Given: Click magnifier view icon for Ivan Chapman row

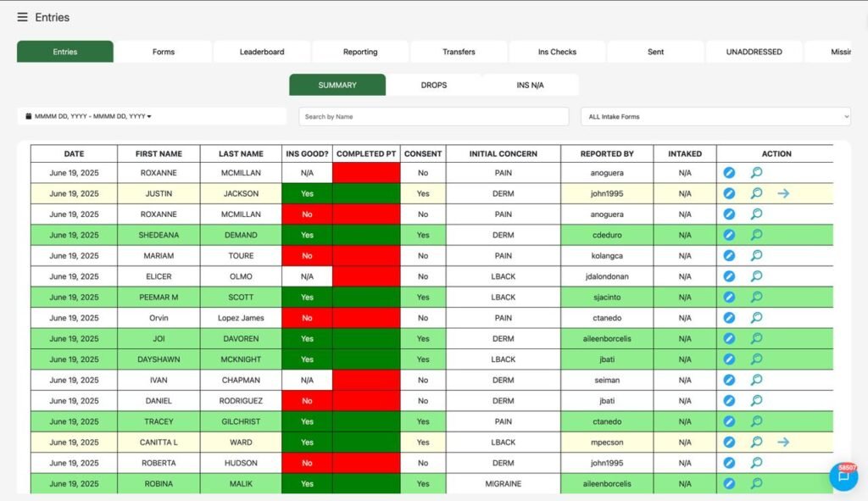Looking at the screenshot, I should (756, 380).
